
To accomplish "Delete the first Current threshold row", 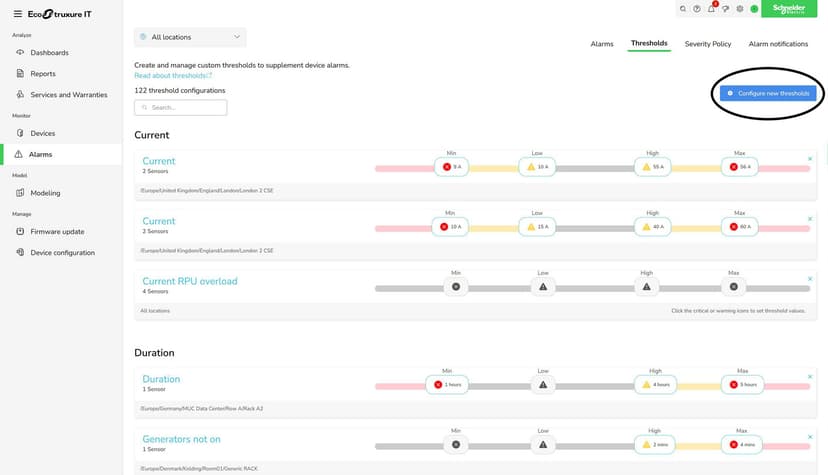I will (810, 159).
